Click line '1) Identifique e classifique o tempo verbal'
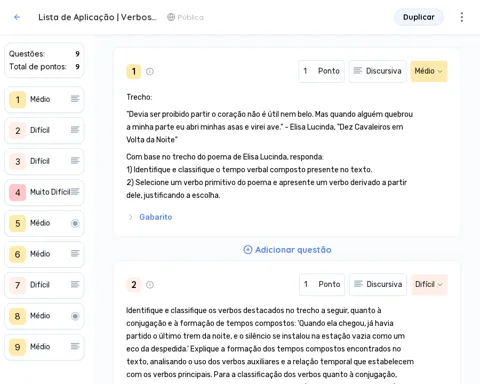The image size is (480, 384). (x=249, y=170)
